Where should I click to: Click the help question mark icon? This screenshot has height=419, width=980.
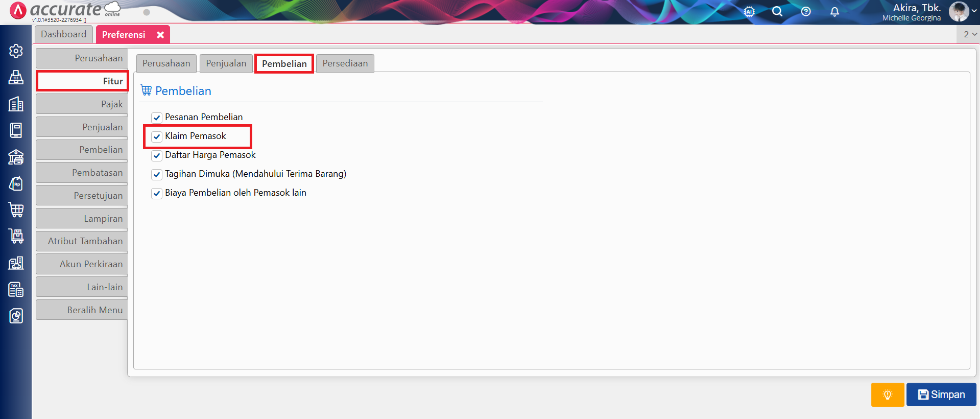tap(806, 12)
